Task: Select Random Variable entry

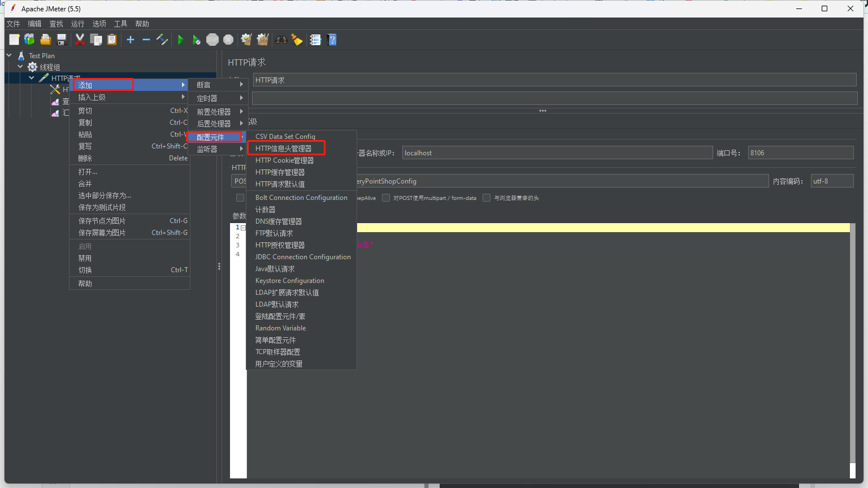Action: pos(301,328)
